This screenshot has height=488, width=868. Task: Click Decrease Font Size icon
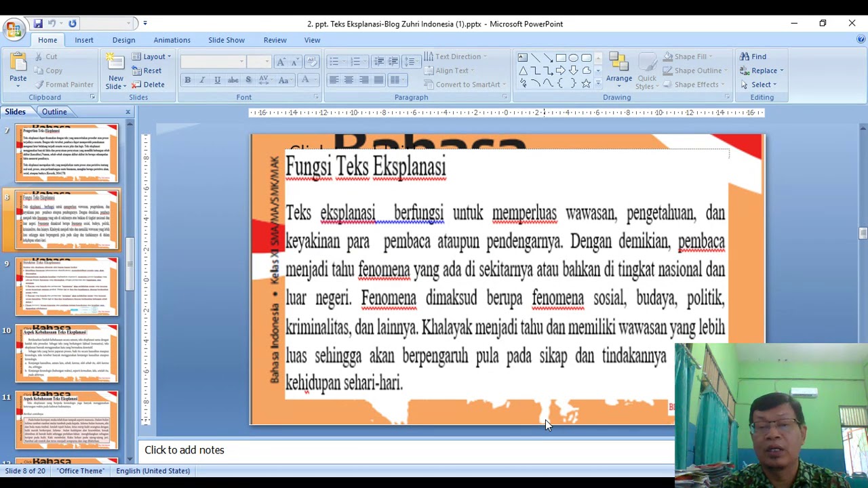294,62
